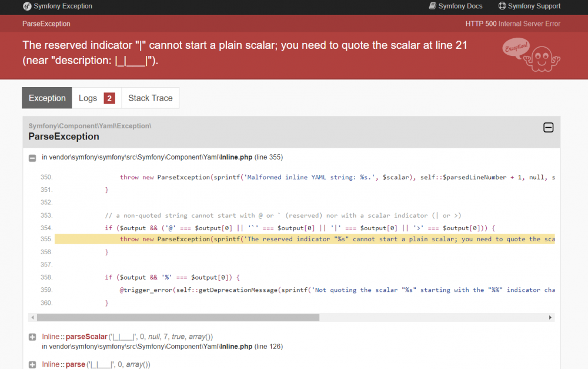The height and width of the screenshot is (369, 588).
Task: Collapse the Inline.php line 355 trace
Action: pos(32,158)
